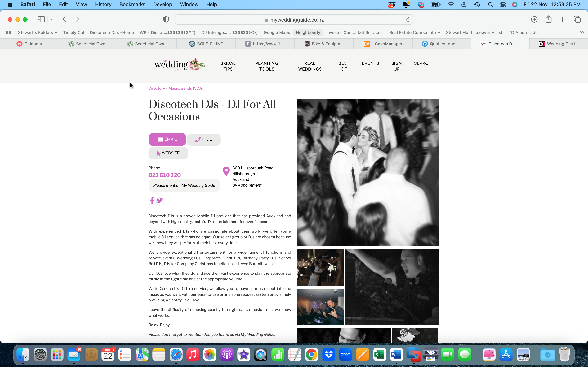Viewport: 588px width, 367px height.
Task: Expand Stewart's Folders bookmark dropdown
Action: pyautogui.click(x=37, y=32)
